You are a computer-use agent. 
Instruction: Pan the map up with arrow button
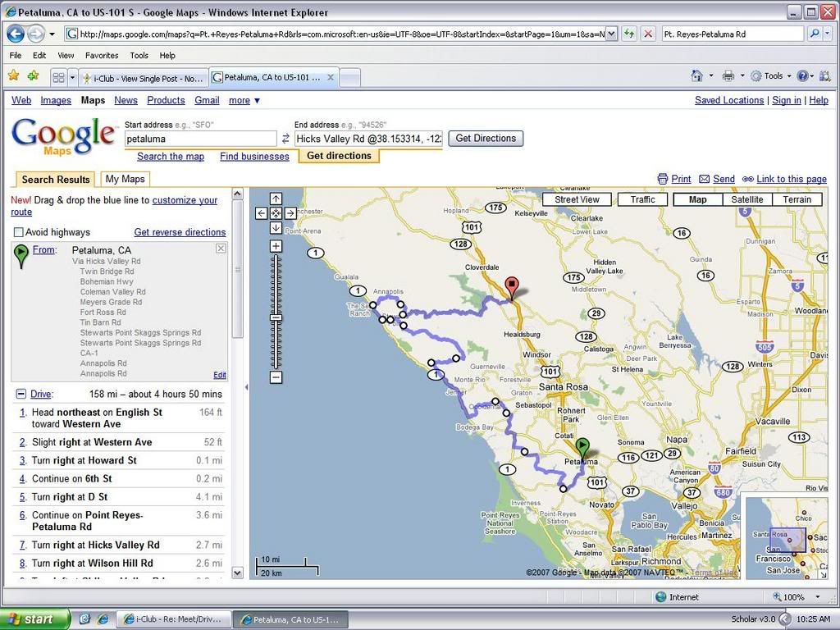pos(276,199)
